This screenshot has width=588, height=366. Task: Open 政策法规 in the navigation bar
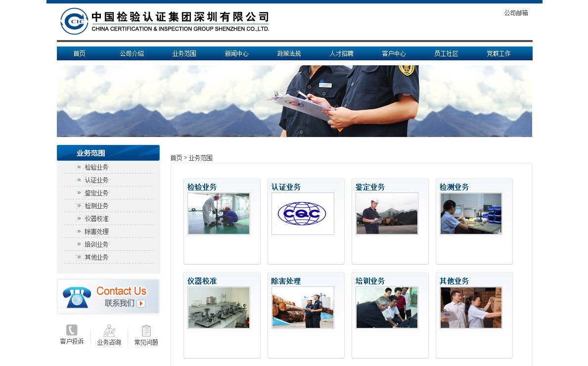pyautogui.click(x=289, y=53)
